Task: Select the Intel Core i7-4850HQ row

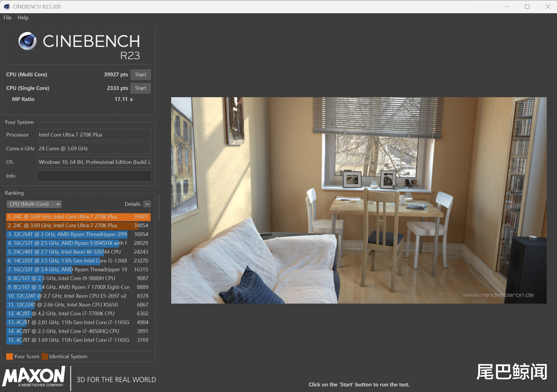Action: tap(78, 331)
